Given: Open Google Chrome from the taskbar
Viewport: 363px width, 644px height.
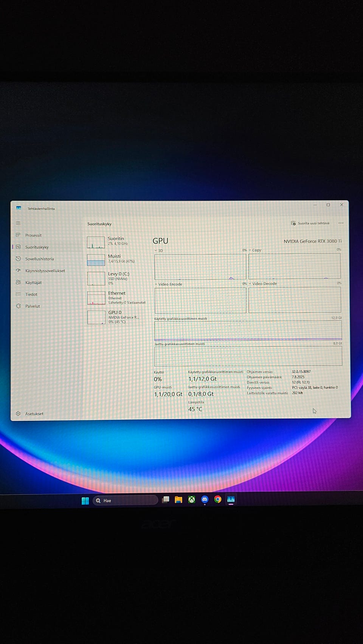Looking at the screenshot, I should 217,499.
